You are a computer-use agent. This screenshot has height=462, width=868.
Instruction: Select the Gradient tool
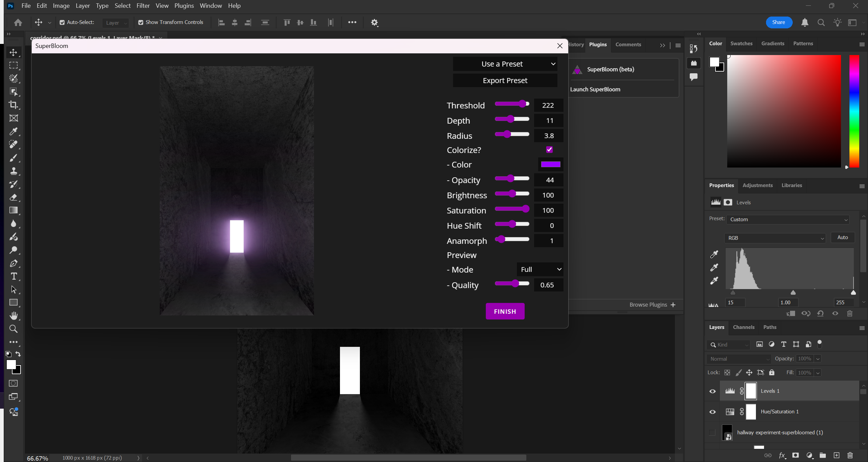(x=14, y=210)
